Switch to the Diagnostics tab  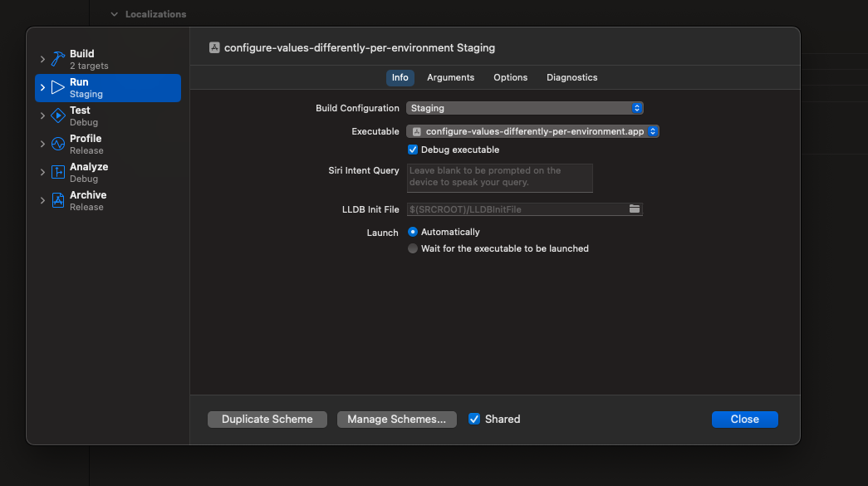571,77
